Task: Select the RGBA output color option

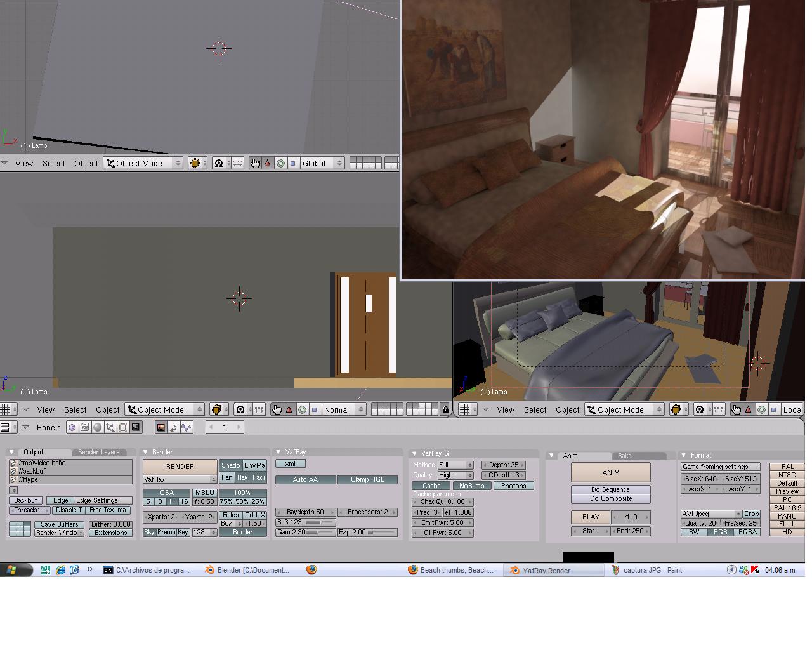Action: tap(747, 532)
